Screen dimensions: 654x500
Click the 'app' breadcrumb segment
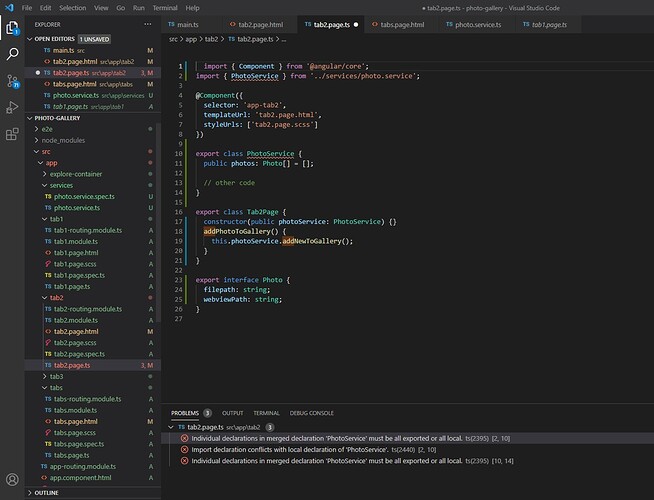coord(191,39)
